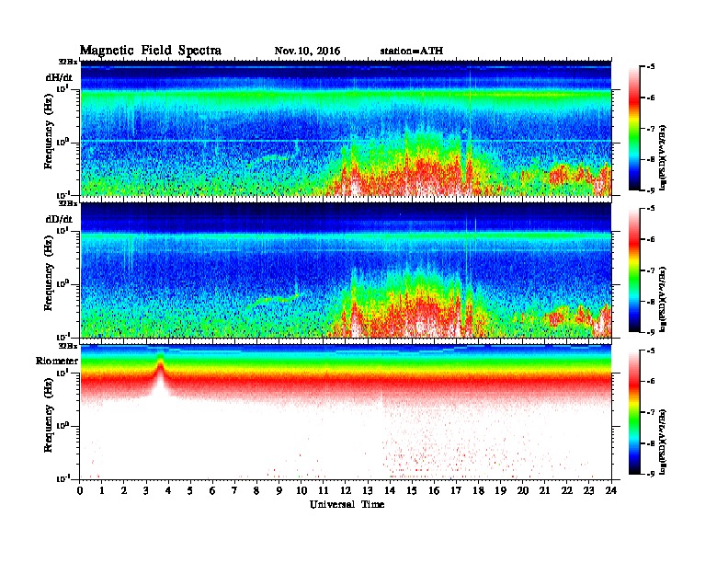This screenshot has height=563, width=728.
Task: Select the date text "Nov. 10, 2016"
Action: [307, 51]
